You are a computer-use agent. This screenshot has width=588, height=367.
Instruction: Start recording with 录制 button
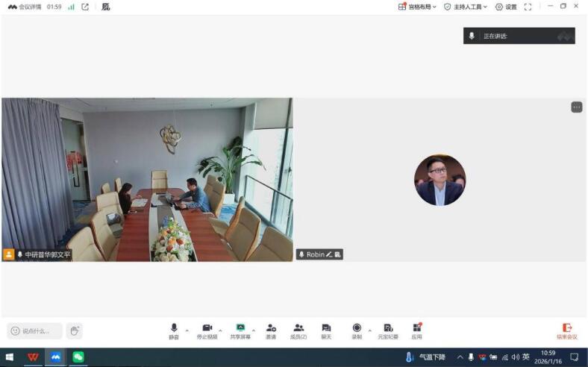coord(357,330)
